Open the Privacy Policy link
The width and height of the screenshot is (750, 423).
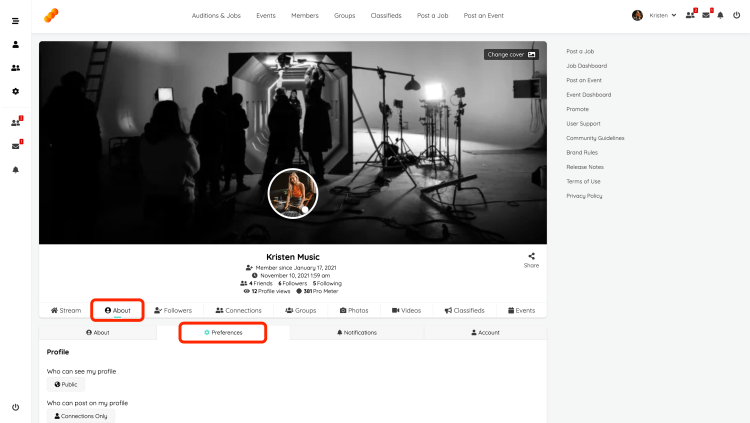tap(584, 196)
